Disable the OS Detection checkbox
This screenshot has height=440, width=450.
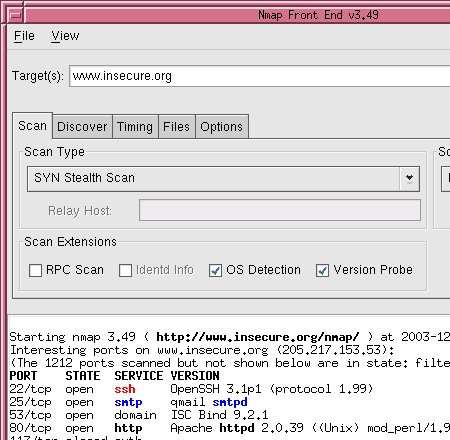(x=215, y=270)
